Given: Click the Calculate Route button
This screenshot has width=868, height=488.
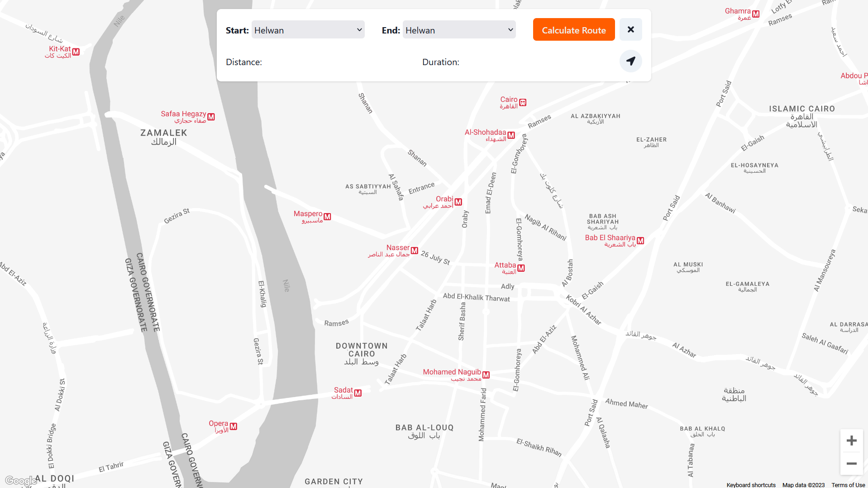Looking at the screenshot, I should pyautogui.click(x=573, y=30).
